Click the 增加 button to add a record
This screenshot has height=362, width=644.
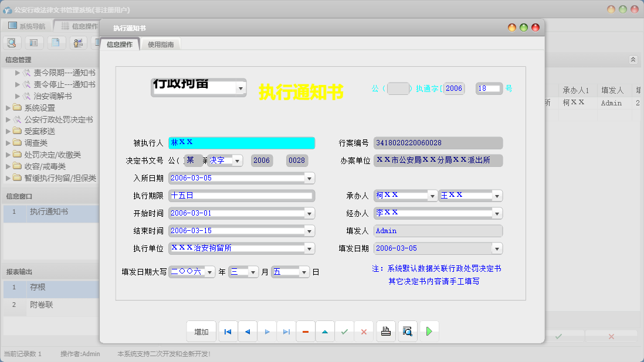(x=201, y=331)
